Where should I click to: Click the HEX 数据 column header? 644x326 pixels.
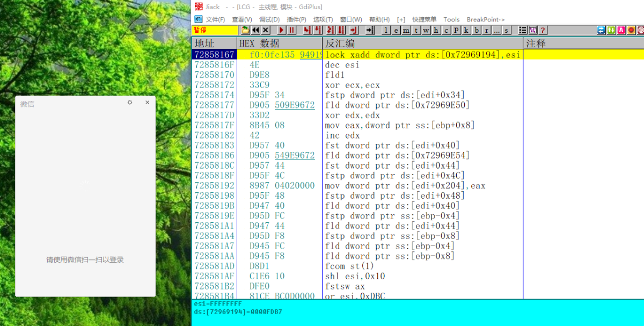tap(279, 44)
